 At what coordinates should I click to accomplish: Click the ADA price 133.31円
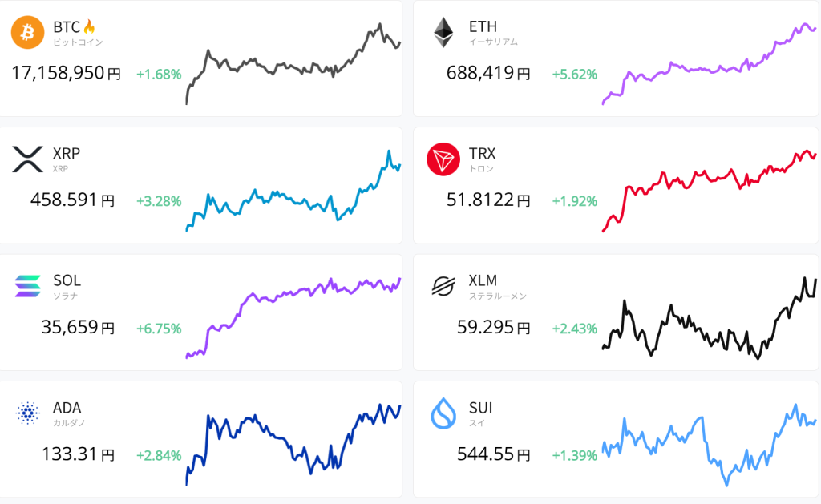pos(78,455)
